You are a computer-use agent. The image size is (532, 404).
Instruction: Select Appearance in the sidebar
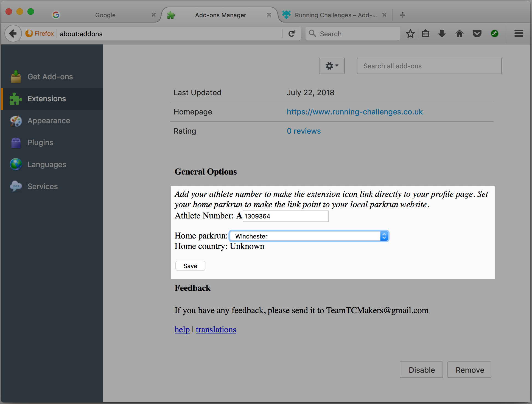pyautogui.click(x=49, y=121)
